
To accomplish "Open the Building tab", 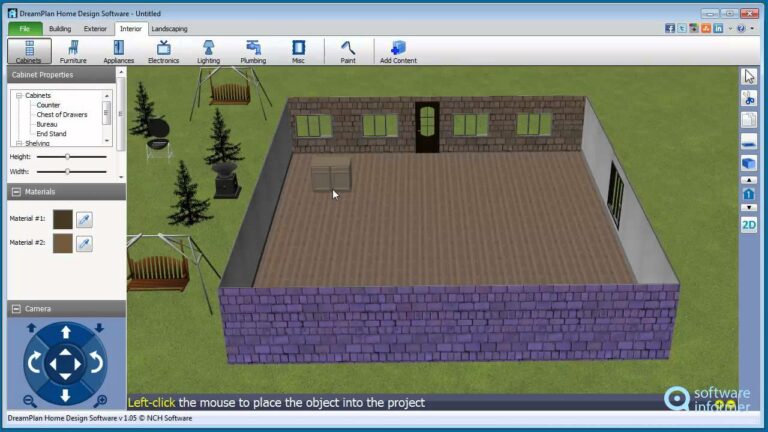I will tap(60, 29).
